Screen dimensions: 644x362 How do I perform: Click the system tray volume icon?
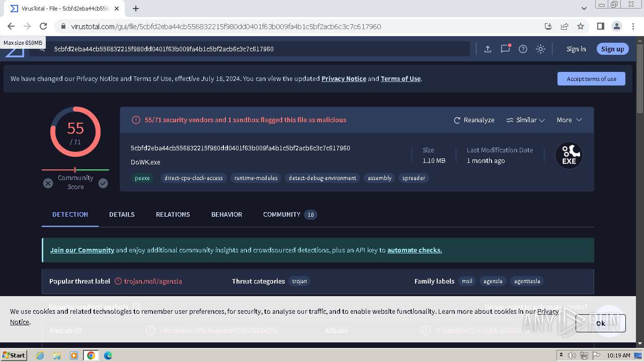(x=572, y=355)
